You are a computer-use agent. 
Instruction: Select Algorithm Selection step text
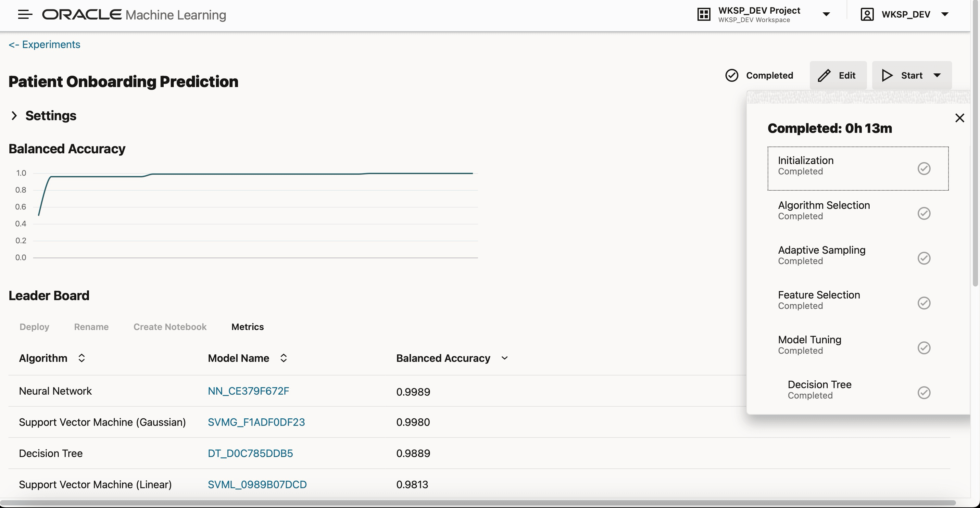pyautogui.click(x=823, y=205)
